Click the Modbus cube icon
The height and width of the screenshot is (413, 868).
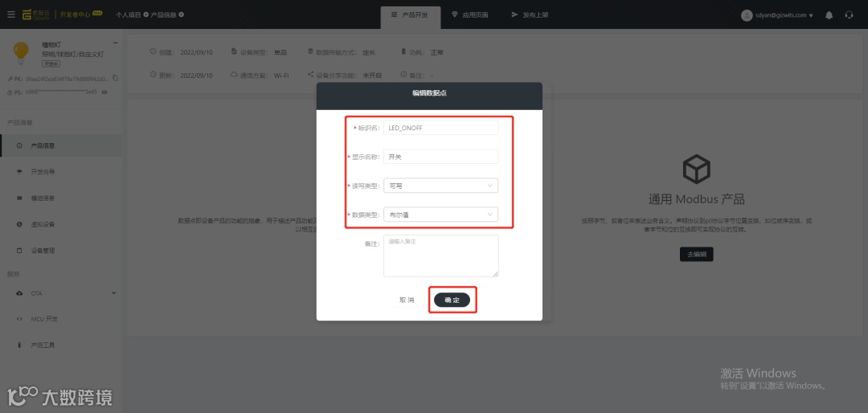[696, 170]
